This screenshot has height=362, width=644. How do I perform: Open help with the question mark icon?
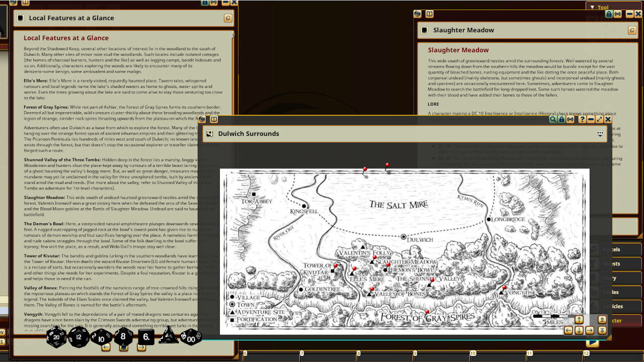pyautogui.click(x=582, y=120)
